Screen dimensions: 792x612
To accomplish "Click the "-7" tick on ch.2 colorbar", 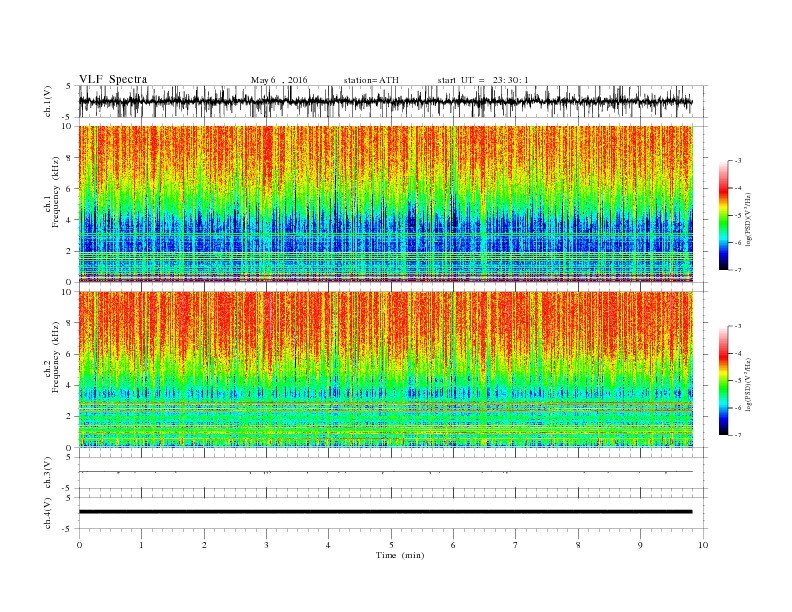I will pyautogui.click(x=737, y=435).
